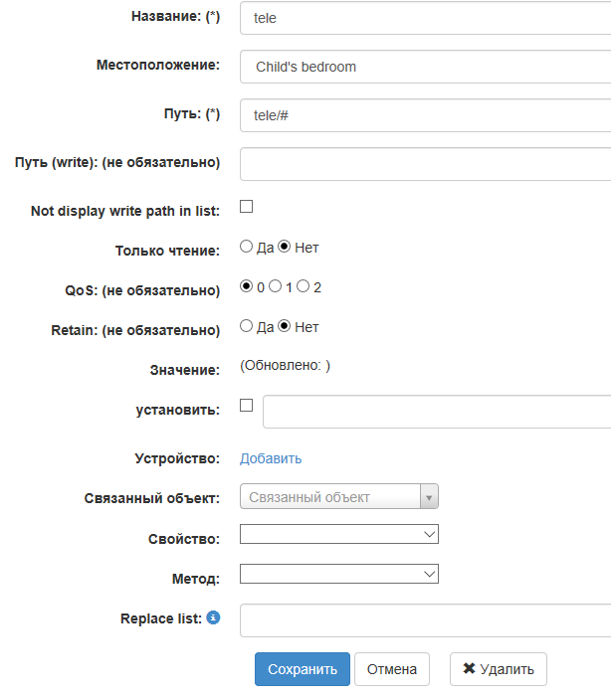Screen dimensions: 611x700
Task: Set QoS to 1
Action: (x=275, y=286)
